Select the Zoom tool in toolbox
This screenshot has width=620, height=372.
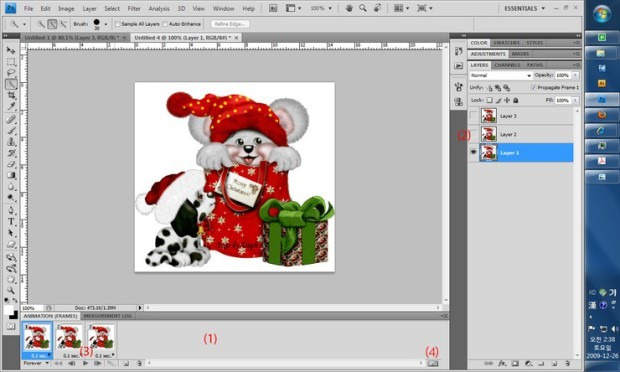tap(11, 291)
